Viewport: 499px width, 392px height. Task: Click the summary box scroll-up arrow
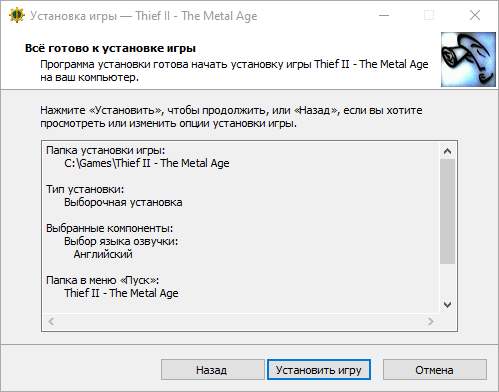tap(447, 151)
